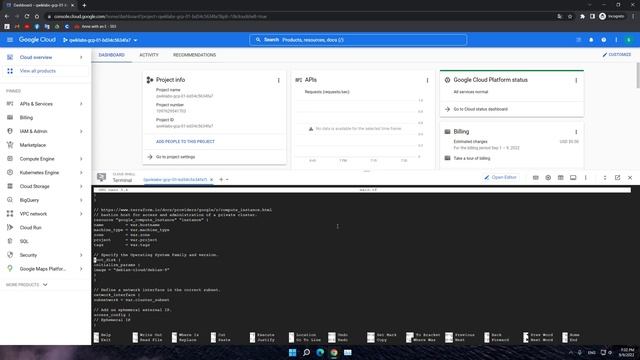
Task: Toggle Cloud Shell on-screen keyboard icon
Action: 536,178
